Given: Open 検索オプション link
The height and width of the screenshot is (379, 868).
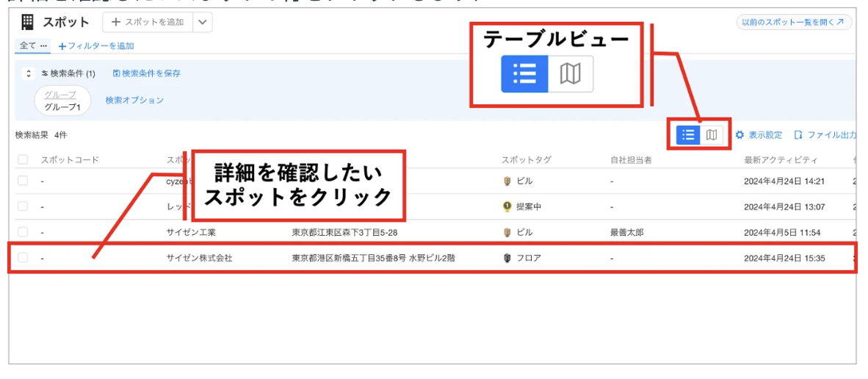Looking at the screenshot, I should 134,100.
